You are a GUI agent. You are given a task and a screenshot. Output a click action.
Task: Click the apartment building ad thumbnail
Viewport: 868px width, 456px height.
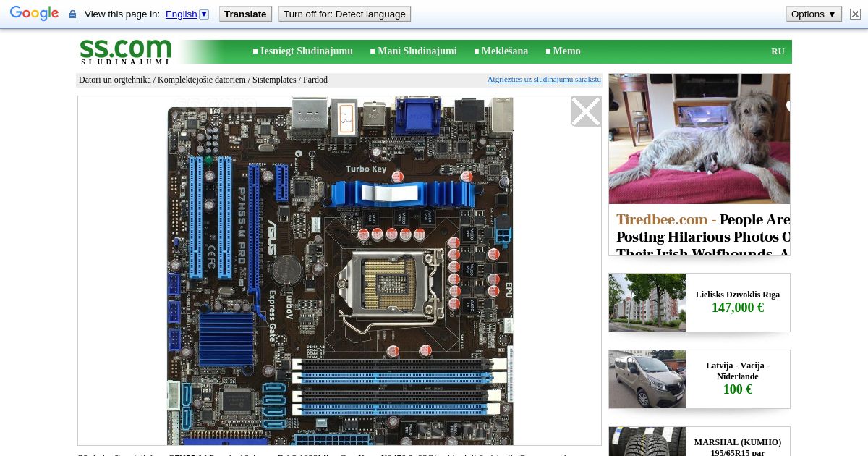pos(647,303)
